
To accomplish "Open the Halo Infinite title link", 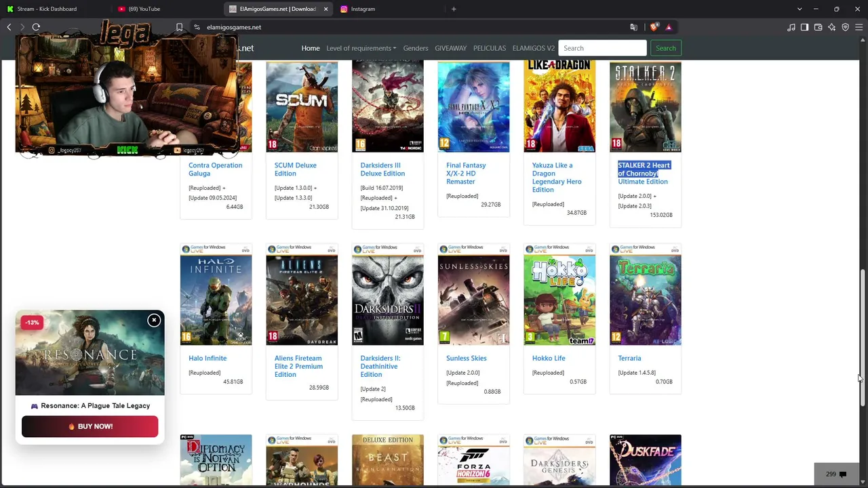I will pos(208,358).
